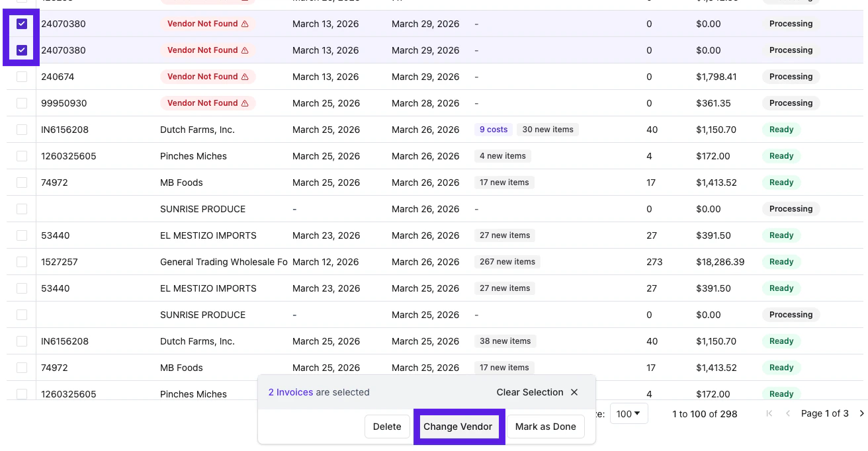Uncheck the second 24070380 invoice checkbox

pos(22,50)
